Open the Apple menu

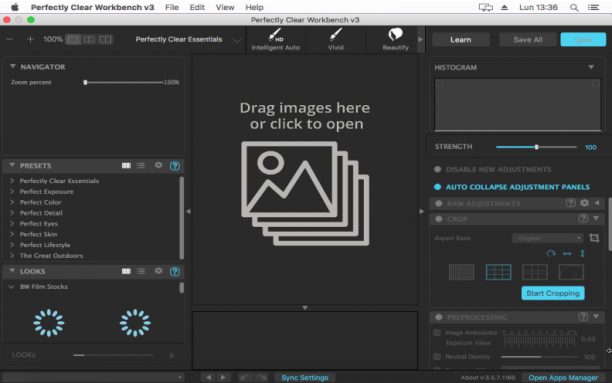pyautogui.click(x=15, y=7)
